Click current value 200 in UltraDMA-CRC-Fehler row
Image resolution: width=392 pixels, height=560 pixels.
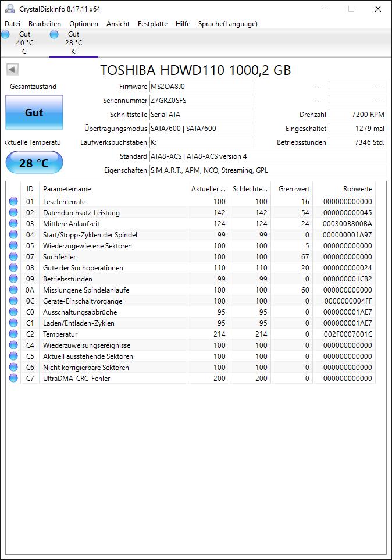pyautogui.click(x=219, y=379)
